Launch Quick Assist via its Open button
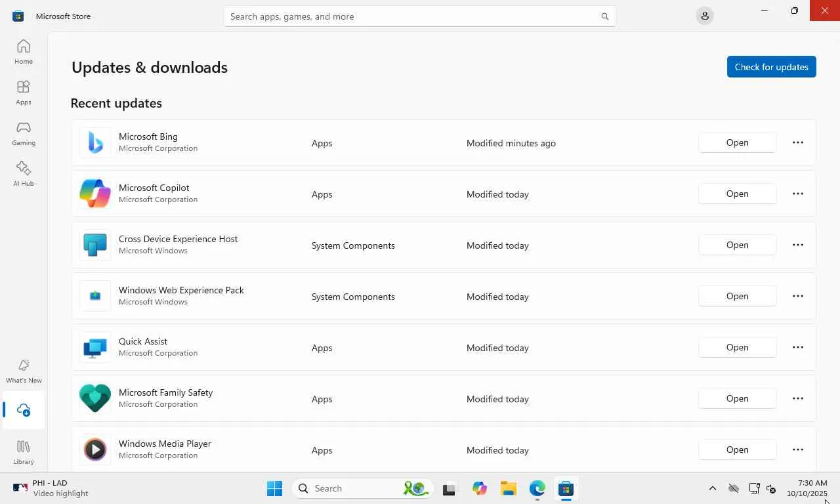Screen dimensions: 840x504 [x=738, y=347]
